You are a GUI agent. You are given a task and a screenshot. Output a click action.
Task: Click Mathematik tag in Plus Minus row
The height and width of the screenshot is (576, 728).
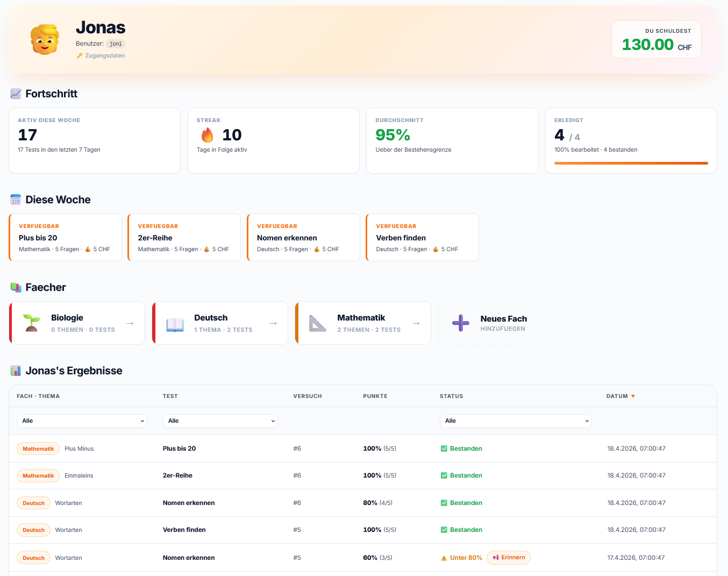[x=38, y=449]
